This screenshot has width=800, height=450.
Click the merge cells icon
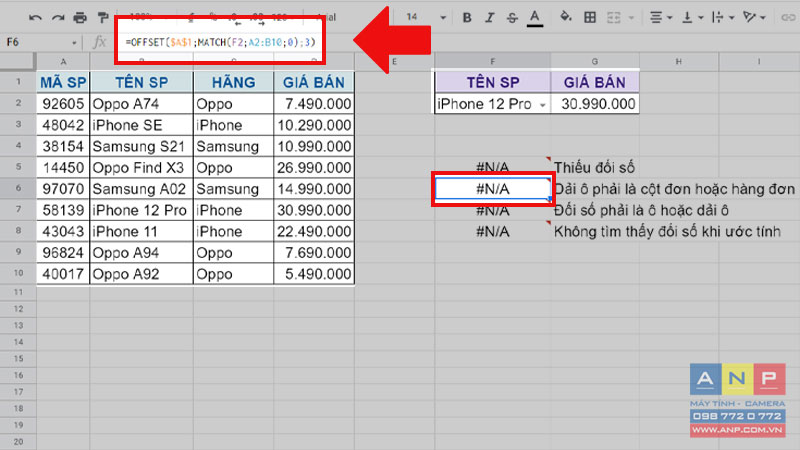tap(613, 18)
